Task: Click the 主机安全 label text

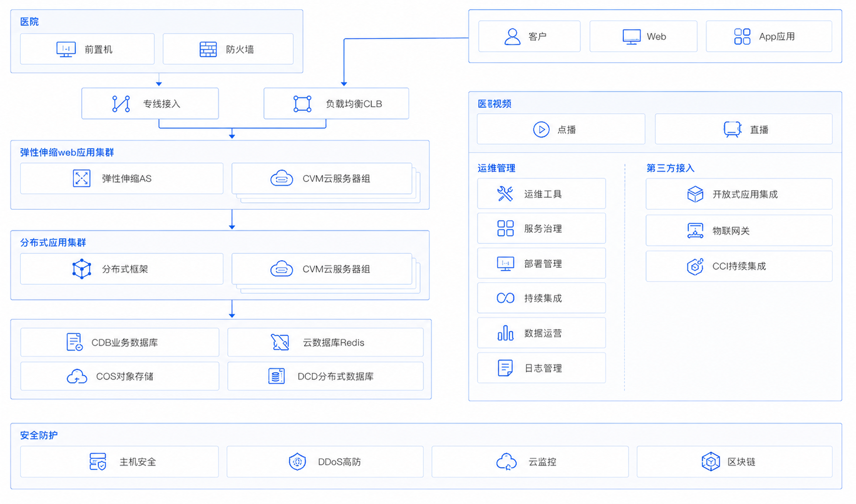Action: (x=138, y=462)
